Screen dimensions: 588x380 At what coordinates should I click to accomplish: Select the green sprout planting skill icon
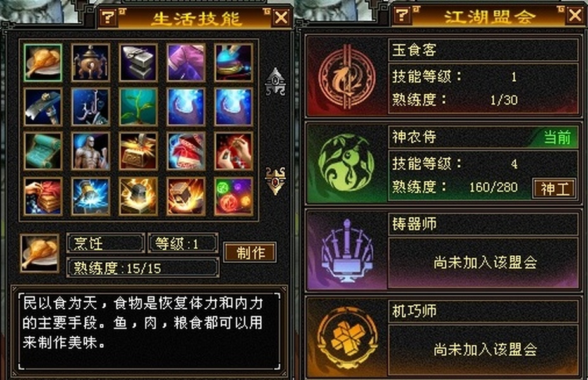[x=138, y=107]
